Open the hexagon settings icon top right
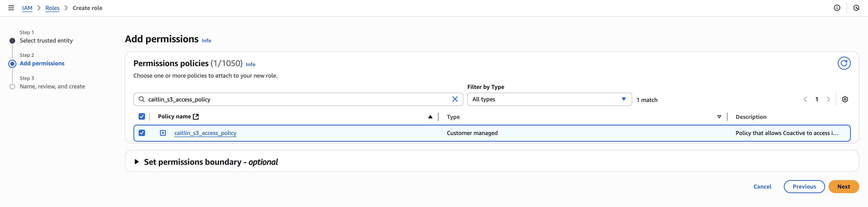 pyautogui.click(x=856, y=8)
